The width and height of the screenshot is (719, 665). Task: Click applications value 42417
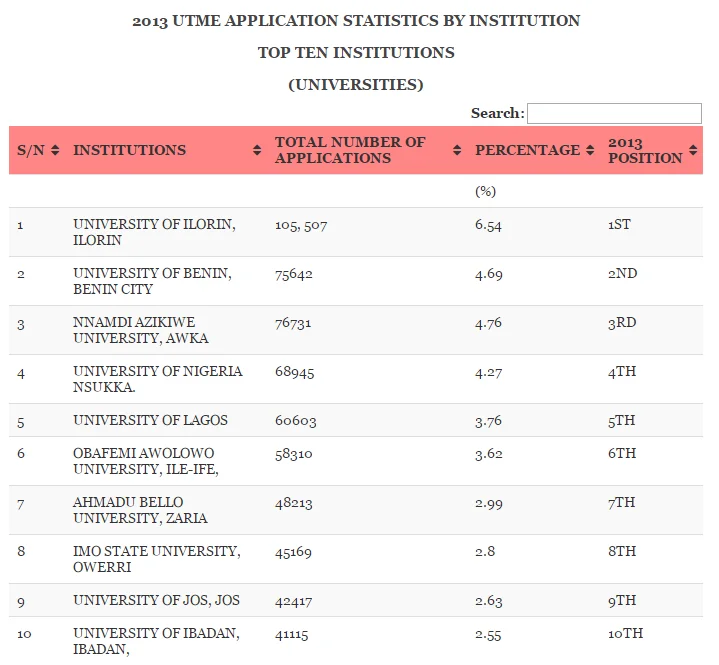tap(293, 601)
